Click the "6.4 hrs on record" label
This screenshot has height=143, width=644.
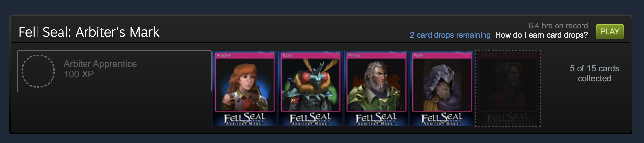click(x=558, y=26)
